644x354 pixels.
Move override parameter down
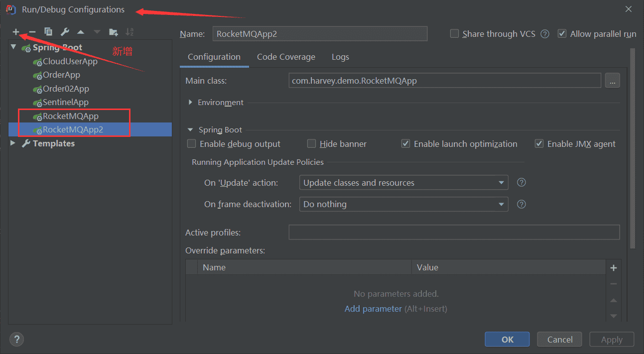614,316
